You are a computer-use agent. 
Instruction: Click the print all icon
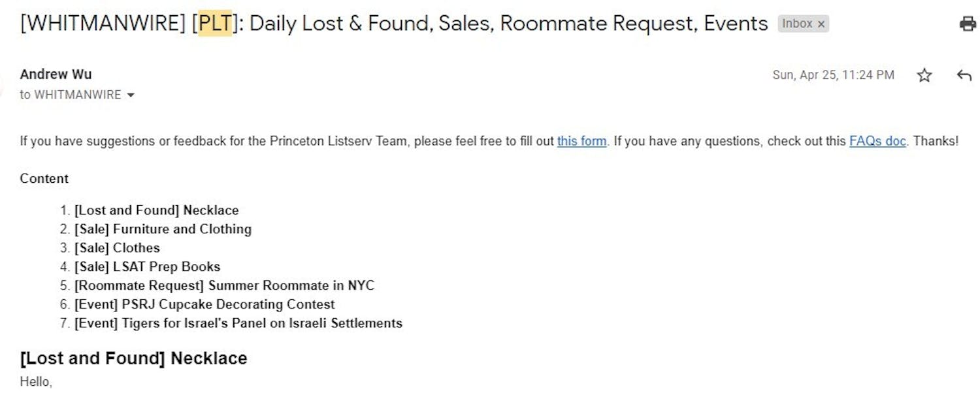point(967,24)
